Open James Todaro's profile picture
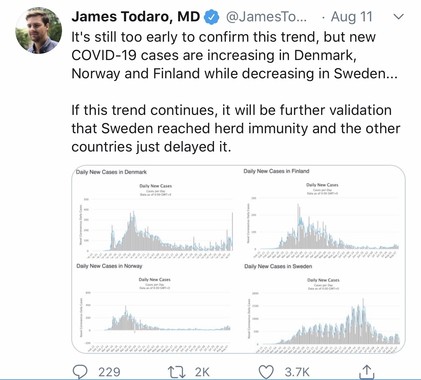This screenshot has height=380, width=421. [x=39, y=30]
